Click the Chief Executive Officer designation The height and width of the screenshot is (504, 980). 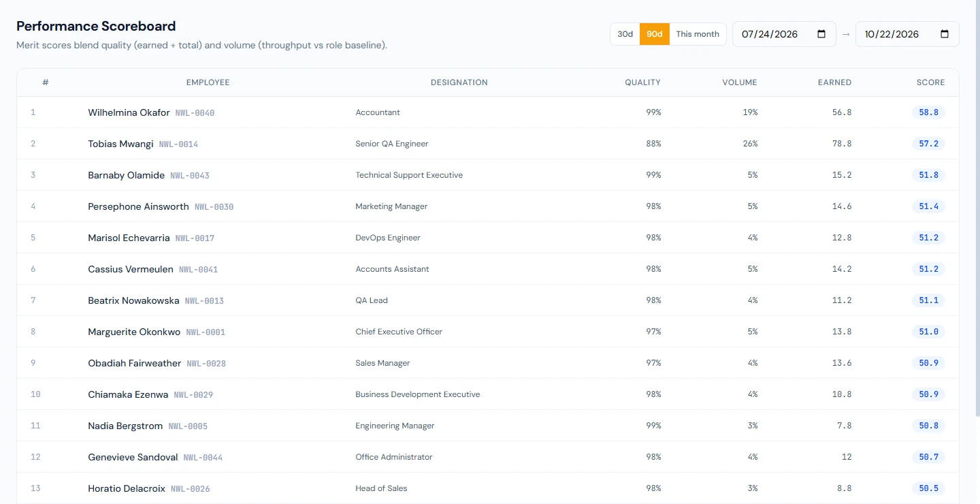tap(399, 332)
